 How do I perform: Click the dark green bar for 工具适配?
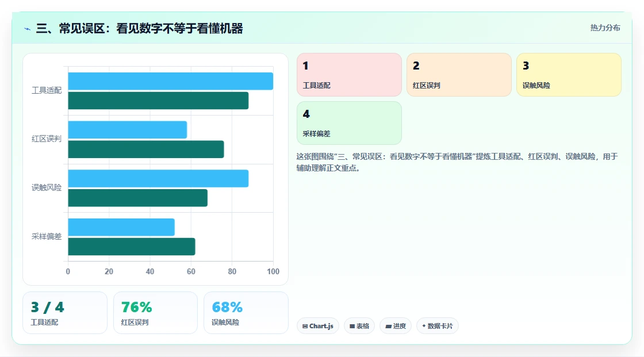point(158,101)
